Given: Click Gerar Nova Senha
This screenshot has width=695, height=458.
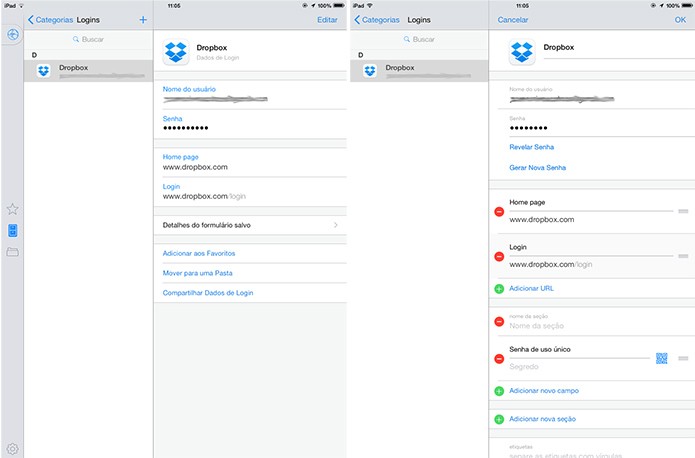Looking at the screenshot, I should click(x=537, y=168).
